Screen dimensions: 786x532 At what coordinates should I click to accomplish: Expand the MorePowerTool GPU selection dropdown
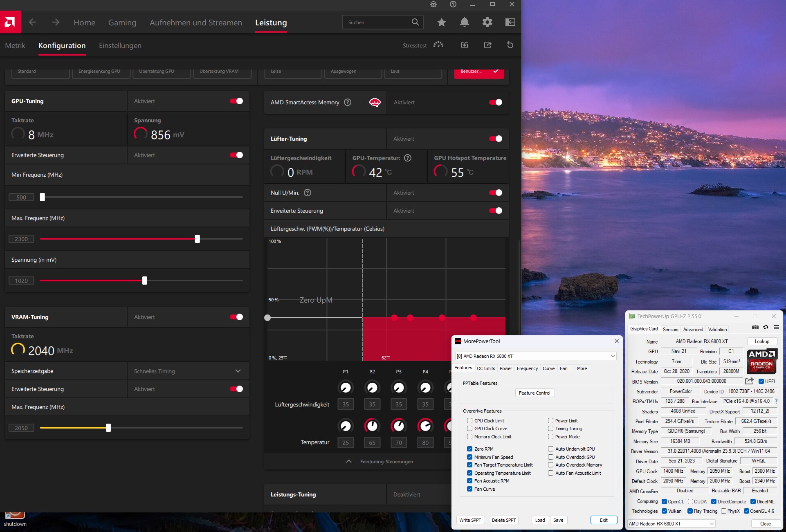click(613, 356)
